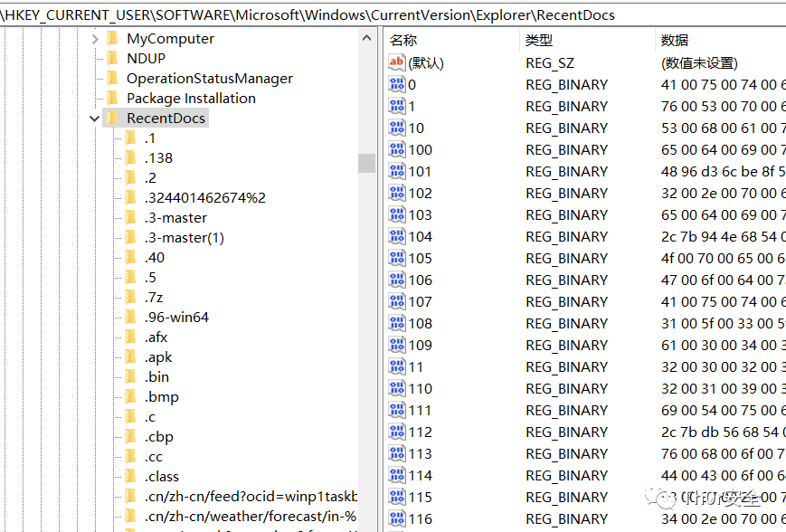Click binary value icon for entry 103
The height and width of the screenshot is (532, 786).
coord(396,214)
